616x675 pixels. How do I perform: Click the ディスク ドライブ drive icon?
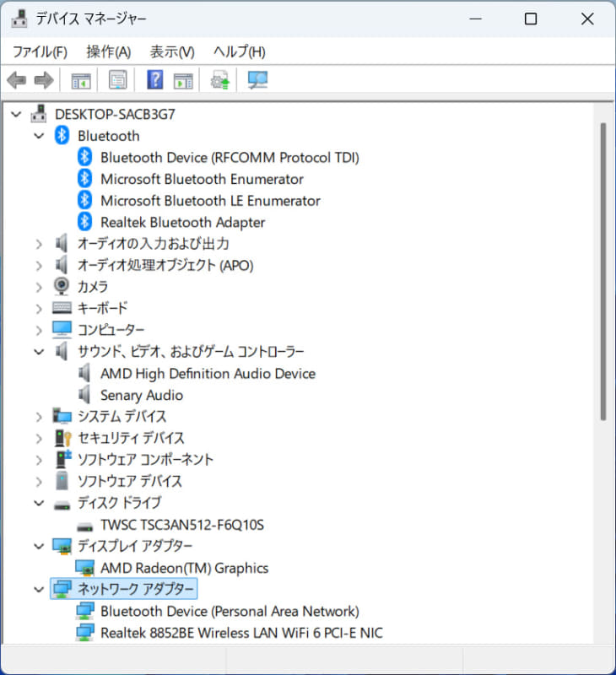coord(62,505)
